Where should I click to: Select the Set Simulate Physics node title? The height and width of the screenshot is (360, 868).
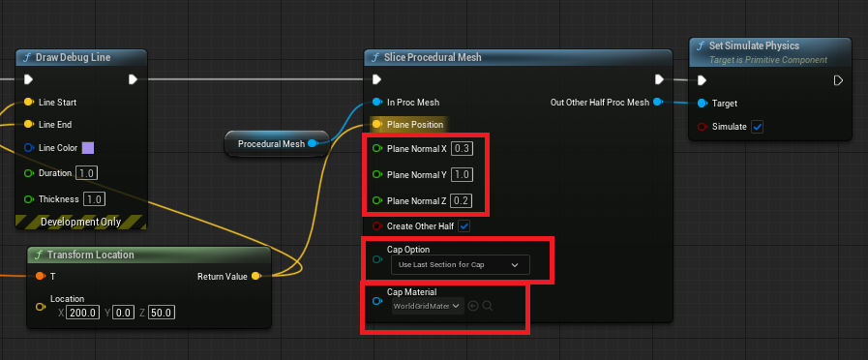pos(754,46)
